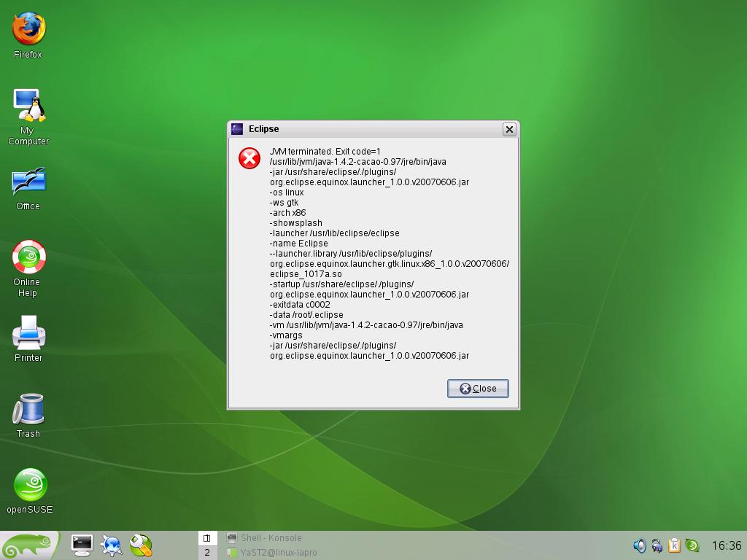Click the '-showsplash' line in the message
The image size is (747, 560).
point(296,223)
